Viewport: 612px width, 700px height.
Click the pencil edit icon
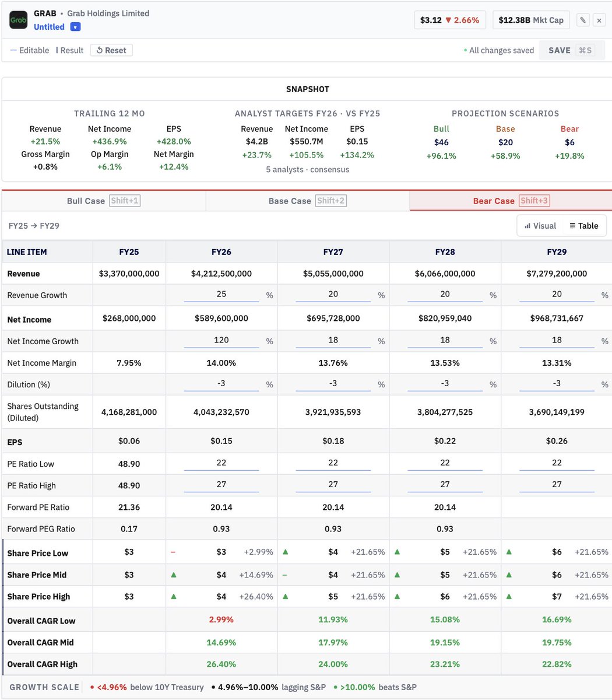(x=582, y=20)
